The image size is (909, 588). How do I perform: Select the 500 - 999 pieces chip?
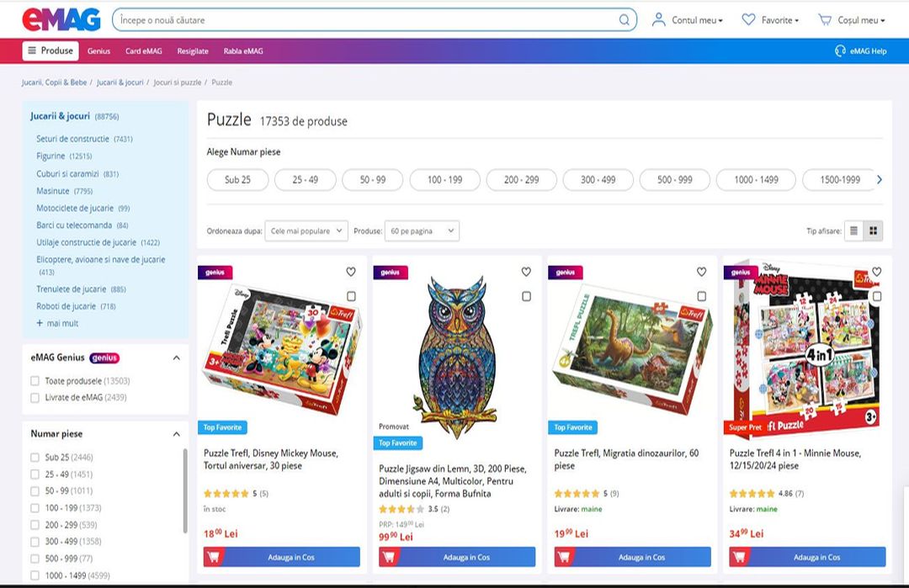(674, 179)
